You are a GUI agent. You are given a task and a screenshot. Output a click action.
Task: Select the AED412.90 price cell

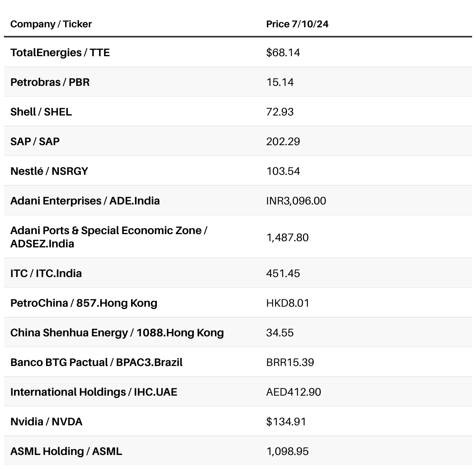[293, 392]
